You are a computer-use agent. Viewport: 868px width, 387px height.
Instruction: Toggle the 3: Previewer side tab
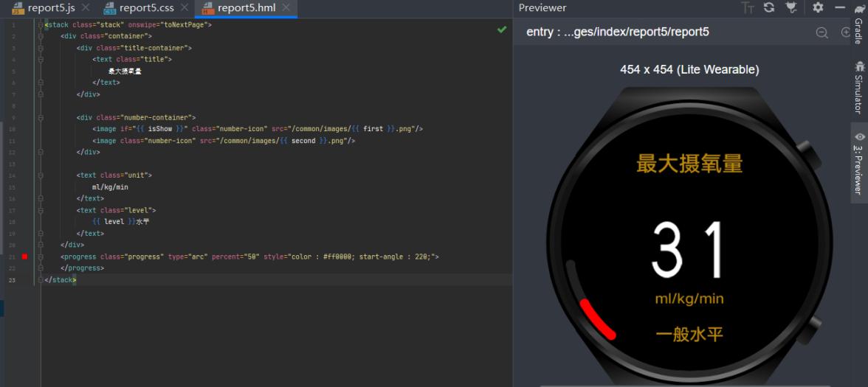tap(859, 163)
